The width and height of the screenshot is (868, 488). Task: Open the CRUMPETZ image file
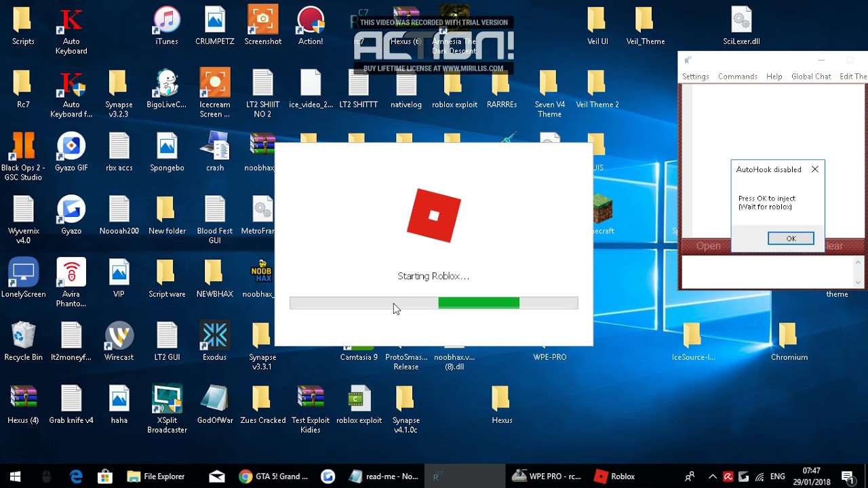pyautogui.click(x=214, y=26)
